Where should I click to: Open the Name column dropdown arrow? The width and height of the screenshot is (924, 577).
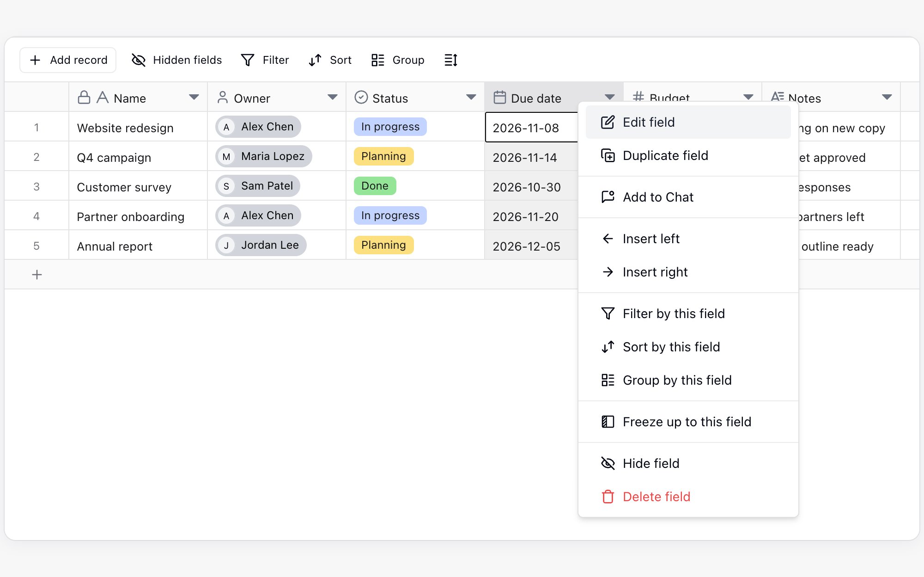194,97
